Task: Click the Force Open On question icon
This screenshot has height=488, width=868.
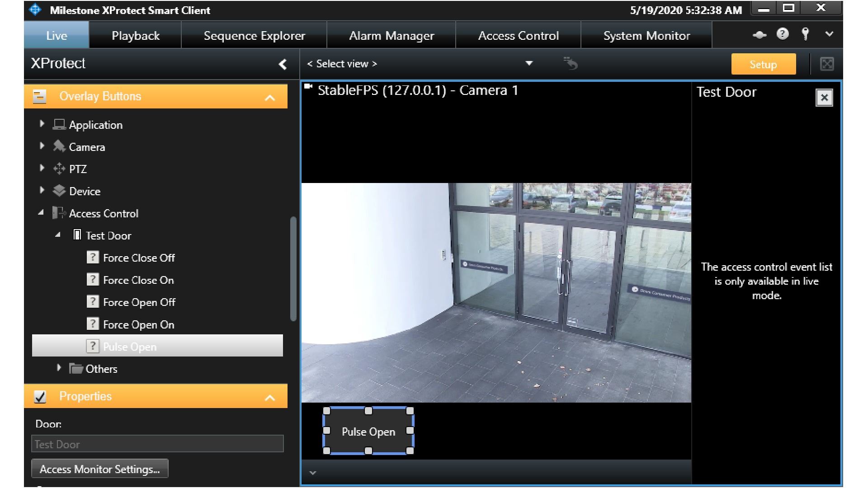Action: click(93, 324)
